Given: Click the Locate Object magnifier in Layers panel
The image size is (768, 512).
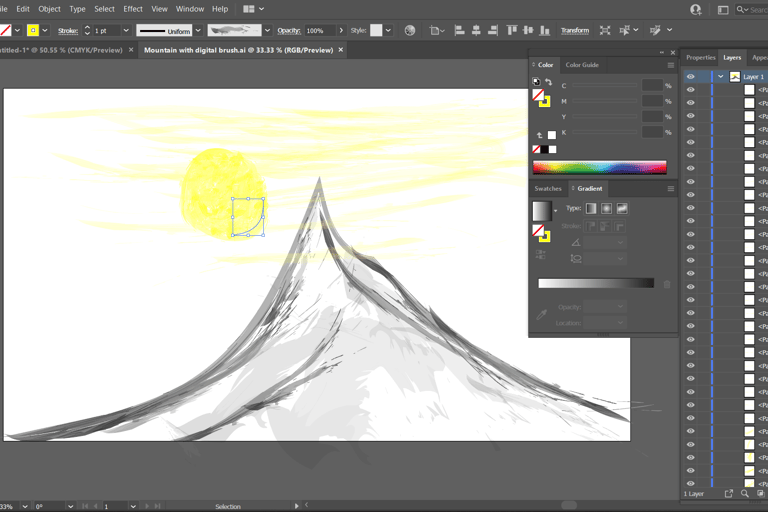Looking at the screenshot, I should pos(744,494).
